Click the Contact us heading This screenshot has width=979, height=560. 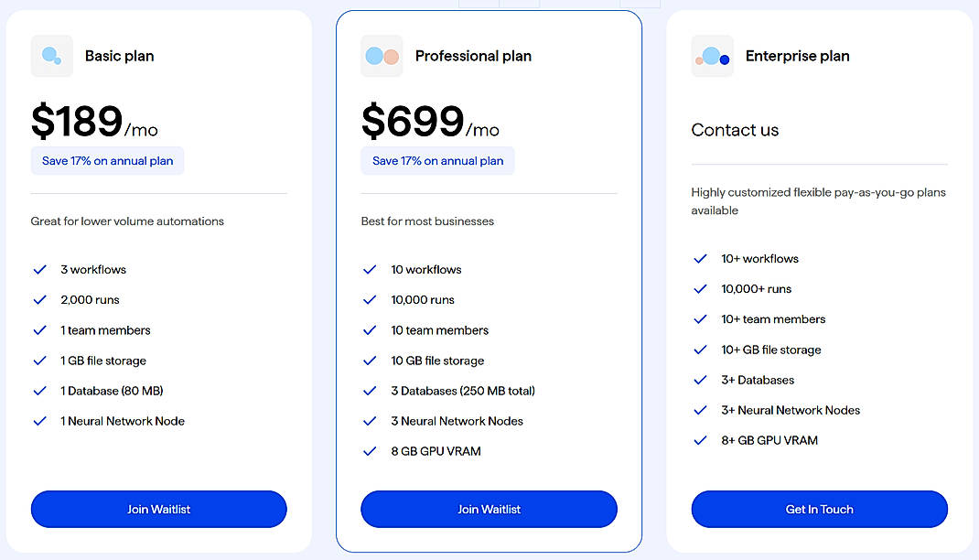pyautogui.click(x=735, y=130)
